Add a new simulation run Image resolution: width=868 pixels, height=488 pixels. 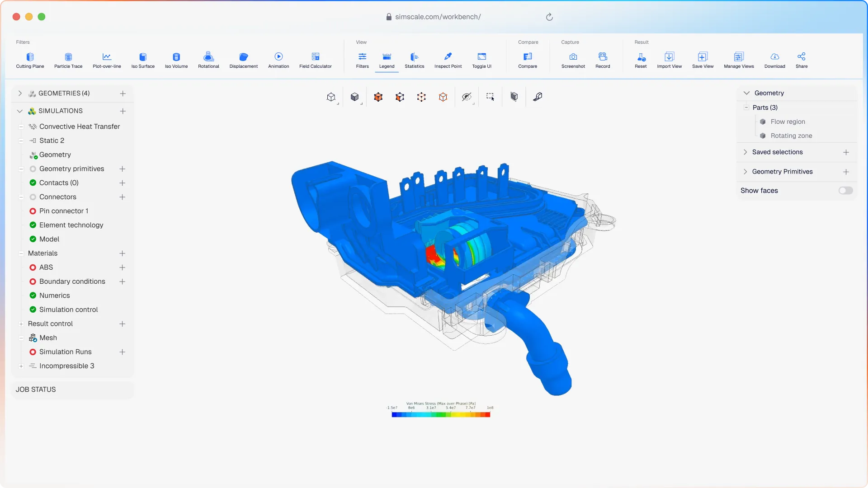coord(122,352)
